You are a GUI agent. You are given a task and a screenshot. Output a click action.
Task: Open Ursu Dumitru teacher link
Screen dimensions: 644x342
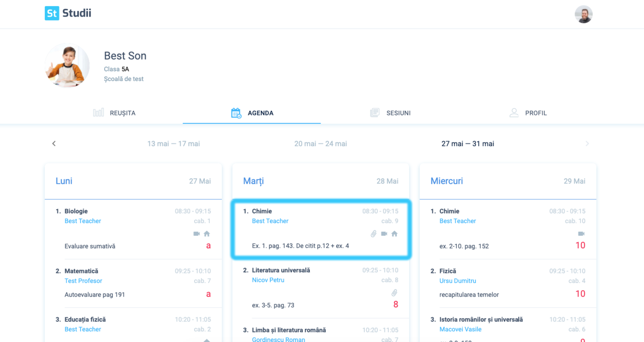(x=457, y=281)
